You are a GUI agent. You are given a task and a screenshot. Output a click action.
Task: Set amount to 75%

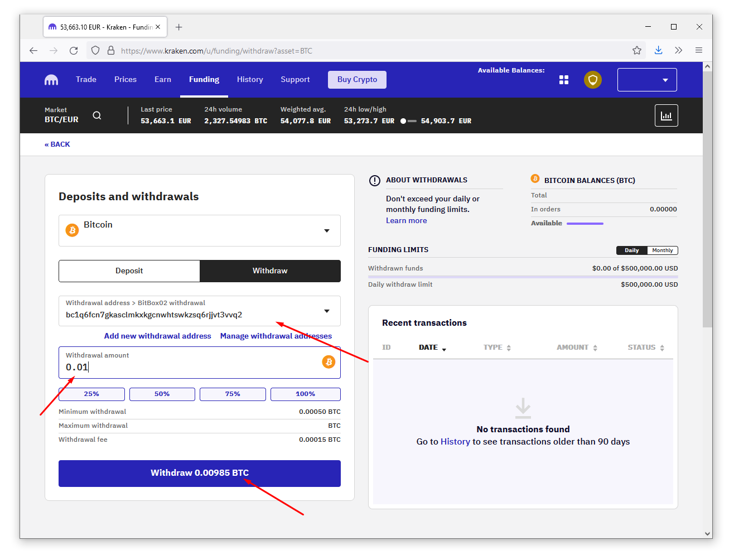tap(233, 394)
